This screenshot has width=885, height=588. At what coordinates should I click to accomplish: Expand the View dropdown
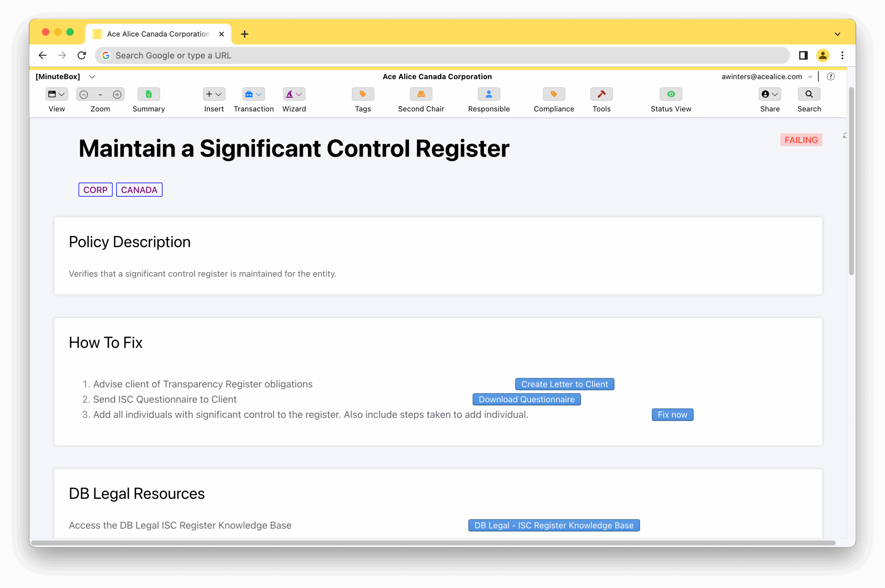tap(57, 94)
